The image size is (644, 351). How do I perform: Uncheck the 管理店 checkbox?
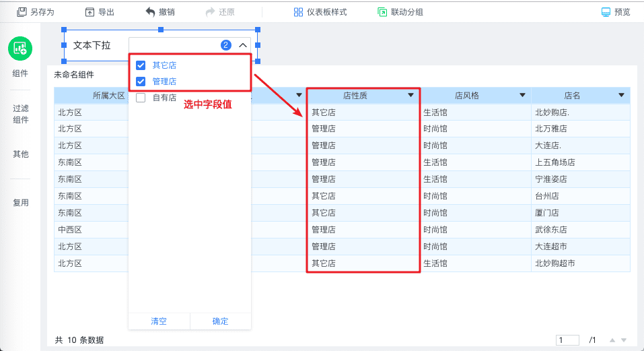coord(141,82)
